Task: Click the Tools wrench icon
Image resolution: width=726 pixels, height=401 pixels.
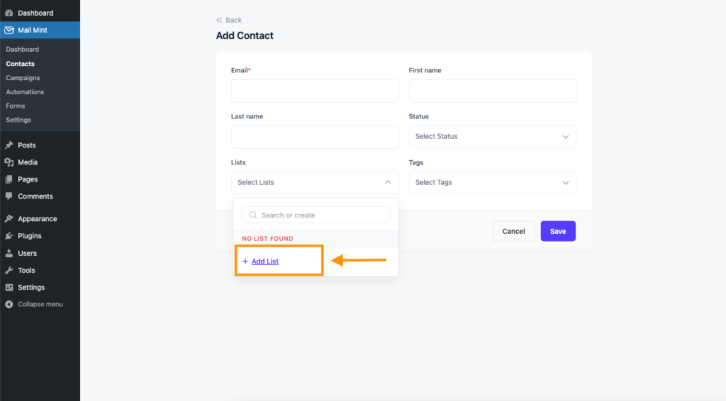Action: [9, 270]
